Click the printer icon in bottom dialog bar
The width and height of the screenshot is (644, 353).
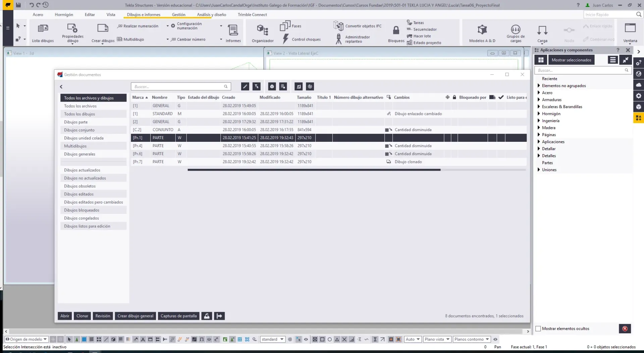point(207,316)
